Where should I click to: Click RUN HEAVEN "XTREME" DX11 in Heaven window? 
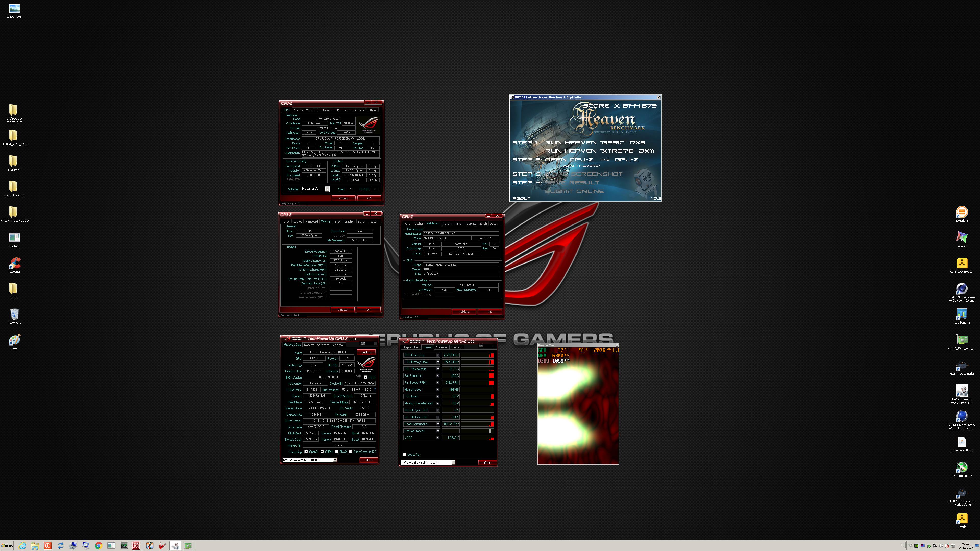[x=599, y=151]
